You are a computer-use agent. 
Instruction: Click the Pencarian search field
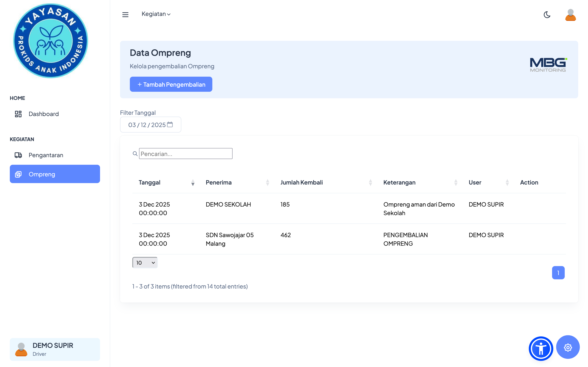[186, 154]
